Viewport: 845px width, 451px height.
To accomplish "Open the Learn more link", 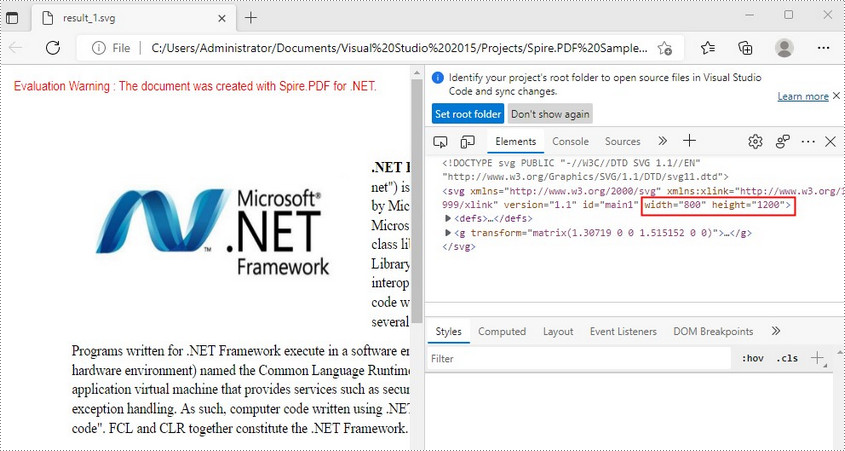I will click(x=802, y=96).
